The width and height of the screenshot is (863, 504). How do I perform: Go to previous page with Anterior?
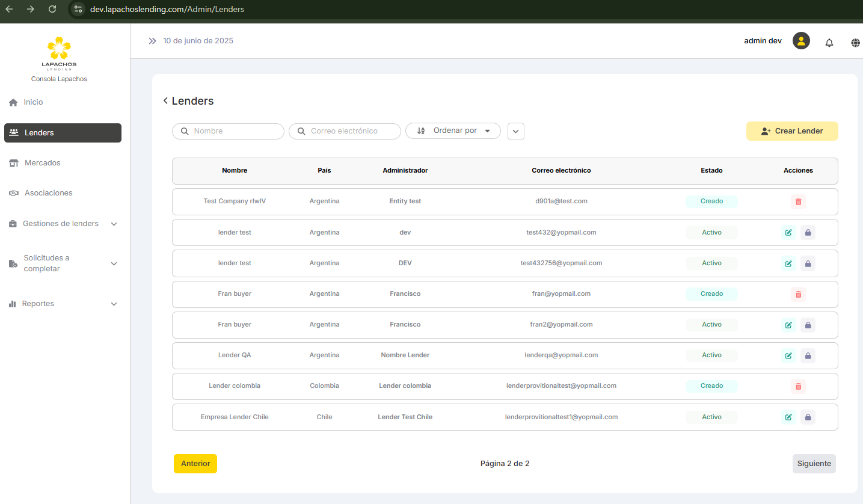[x=195, y=464]
